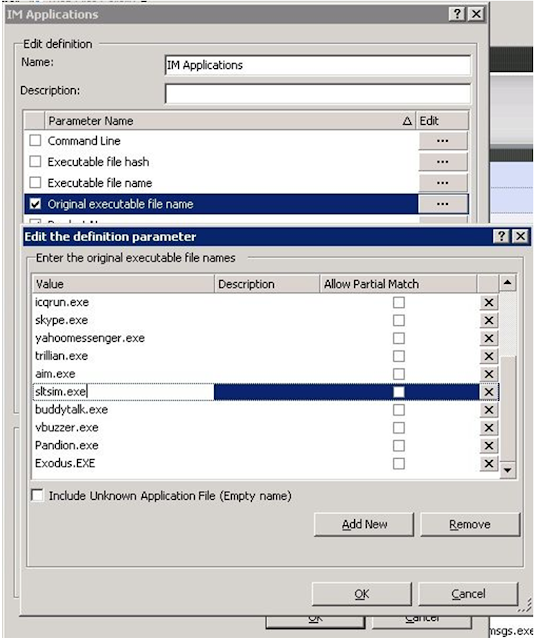Enable partial match for yahoomessenger.exe
Viewport: 534px width, 640px height.
(399, 338)
